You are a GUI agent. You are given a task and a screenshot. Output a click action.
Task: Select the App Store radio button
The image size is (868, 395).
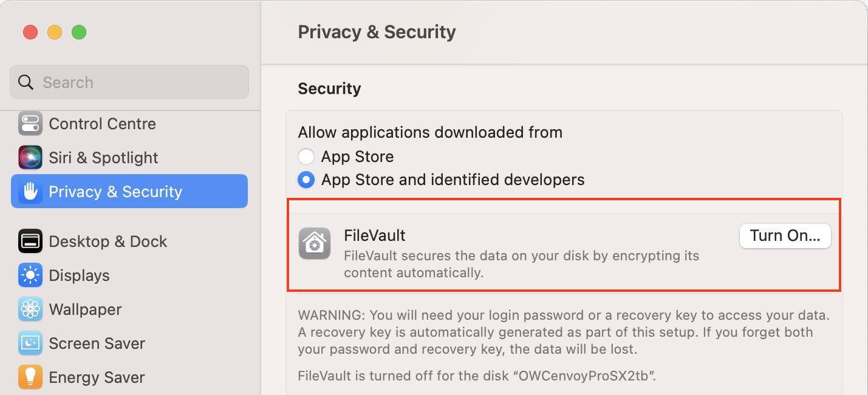[306, 157]
